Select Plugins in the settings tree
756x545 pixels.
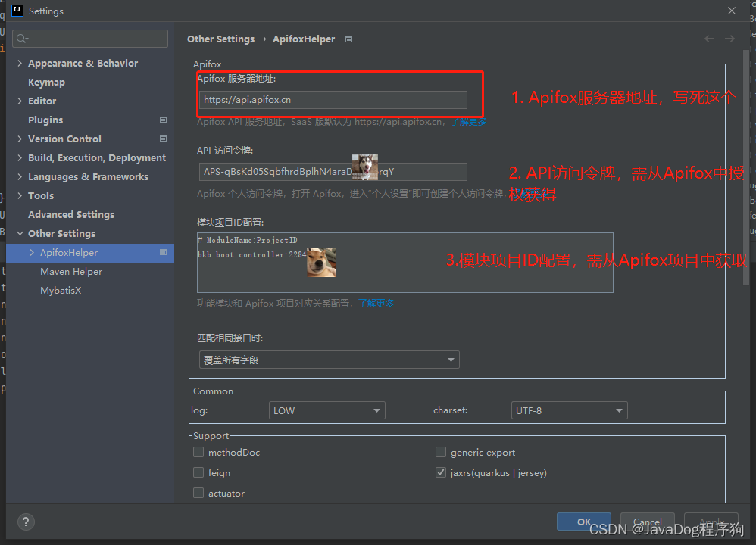[x=45, y=120]
